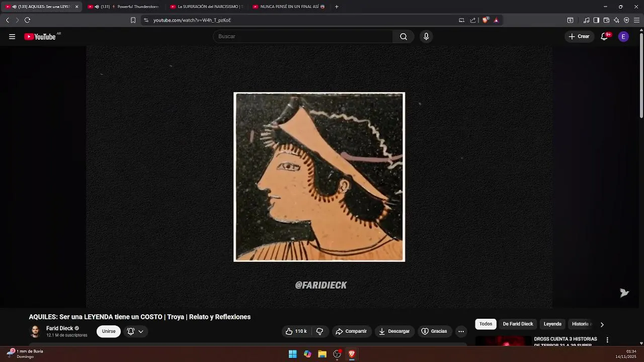
Task: Open Windows Start menu
Action: pyautogui.click(x=292, y=354)
